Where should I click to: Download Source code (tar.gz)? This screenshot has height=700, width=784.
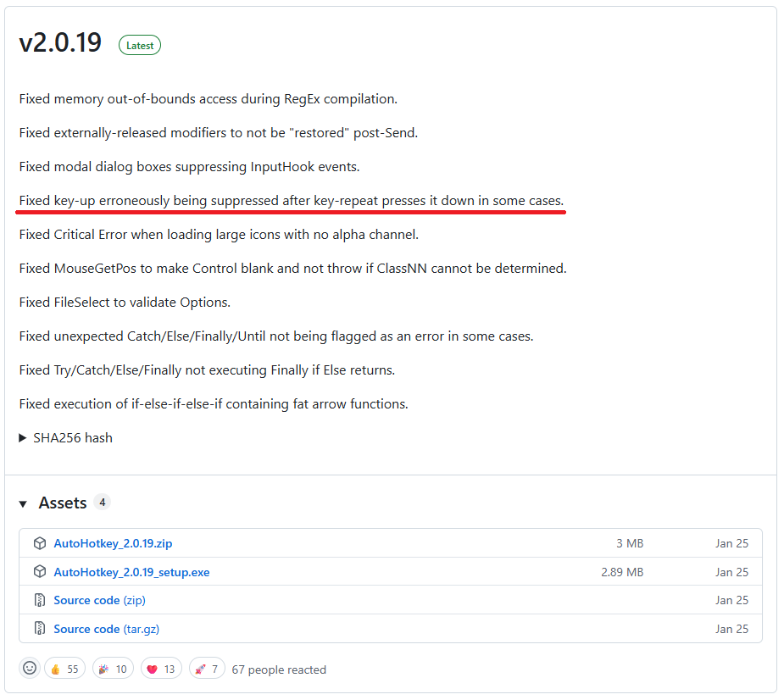coord(106,629)
